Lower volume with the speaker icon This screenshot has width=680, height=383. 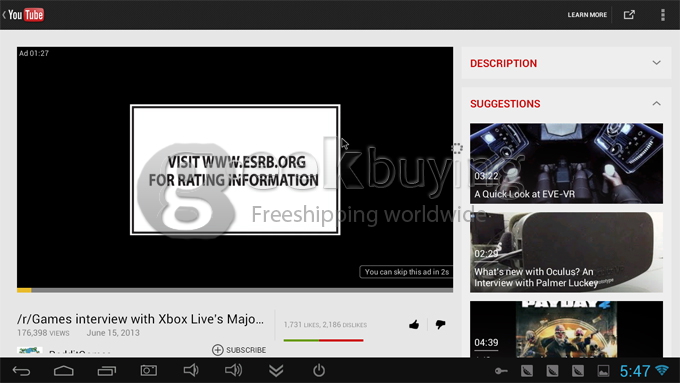coord(191,370)
